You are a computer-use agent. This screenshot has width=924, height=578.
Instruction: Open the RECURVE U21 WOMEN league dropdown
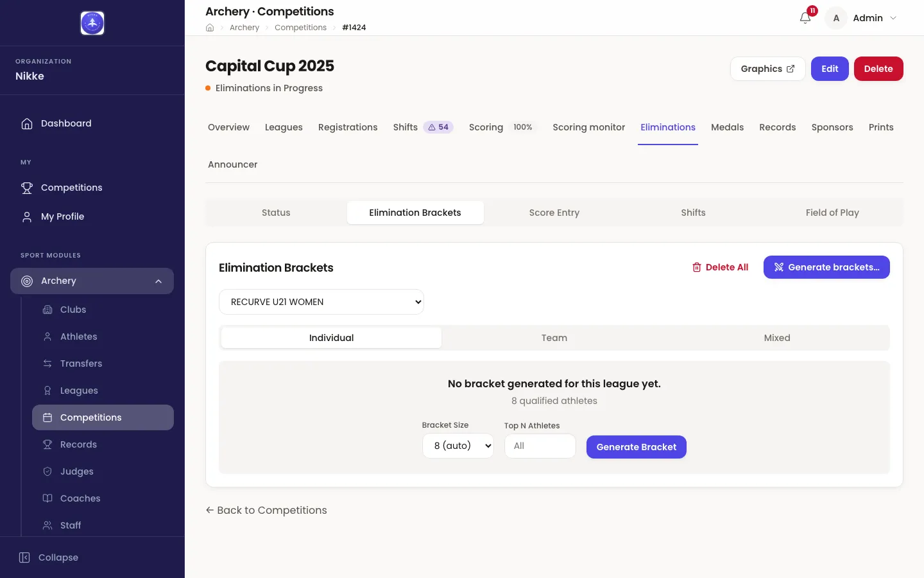tap(321, 302)
